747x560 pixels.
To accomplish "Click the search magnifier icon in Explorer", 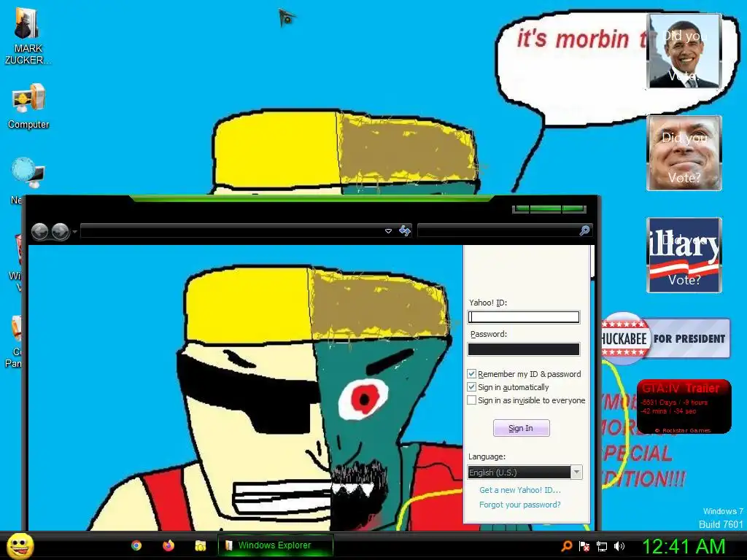I will click(x=584, y=230).
